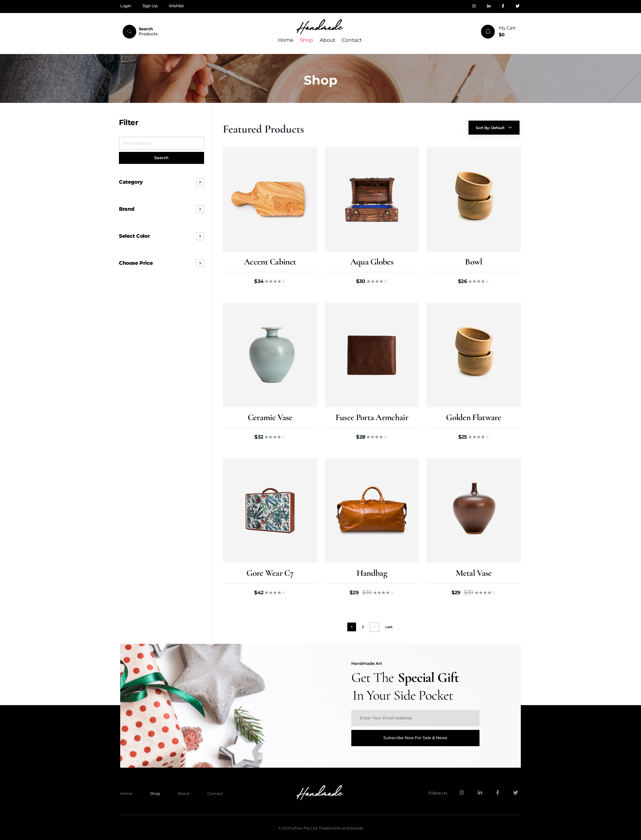
Task: Click the Facebook icon in top bar
Action: click(503, 6)
